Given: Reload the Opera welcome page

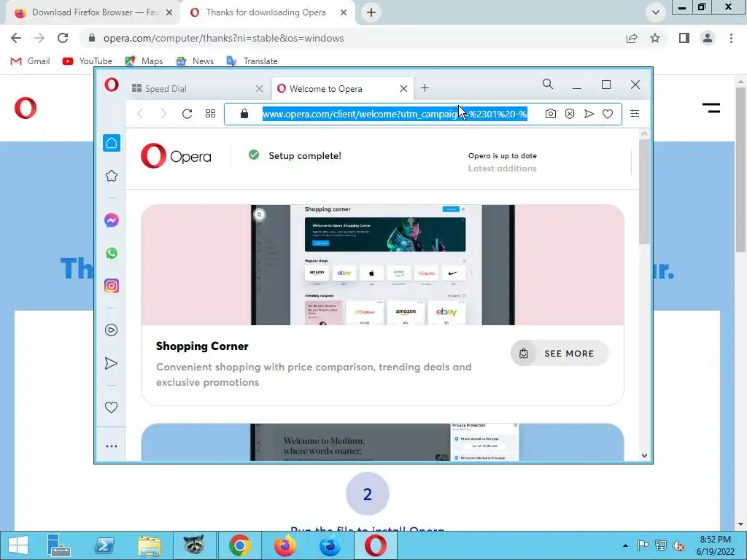Looking at the screenshot, I should pos(187,114).
